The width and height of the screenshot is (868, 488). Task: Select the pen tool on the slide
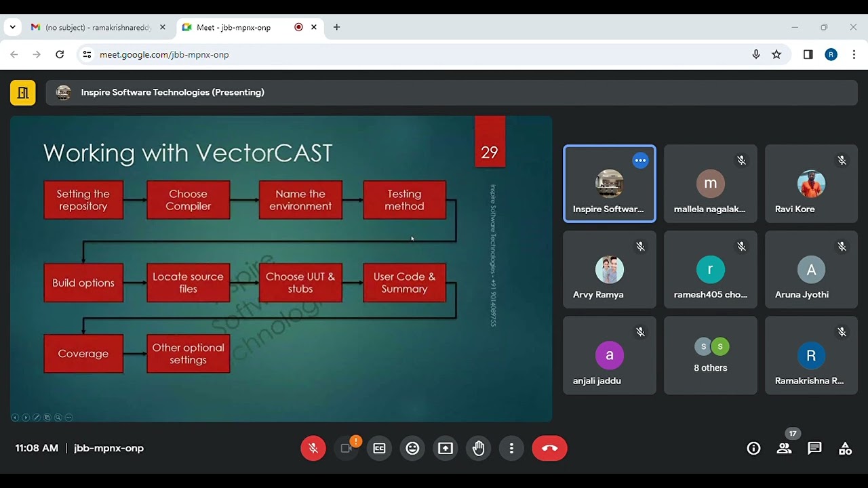pyautogui.click(x=37, y=418)
